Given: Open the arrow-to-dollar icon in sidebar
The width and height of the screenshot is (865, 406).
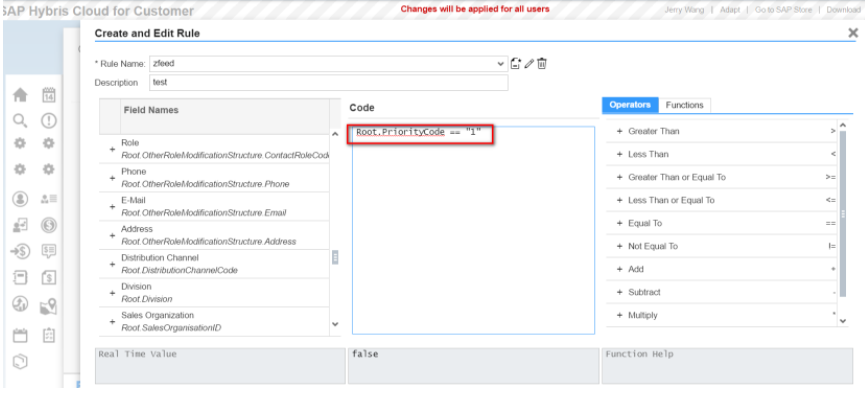Looking at the screenshot, I should pos(20,252).
